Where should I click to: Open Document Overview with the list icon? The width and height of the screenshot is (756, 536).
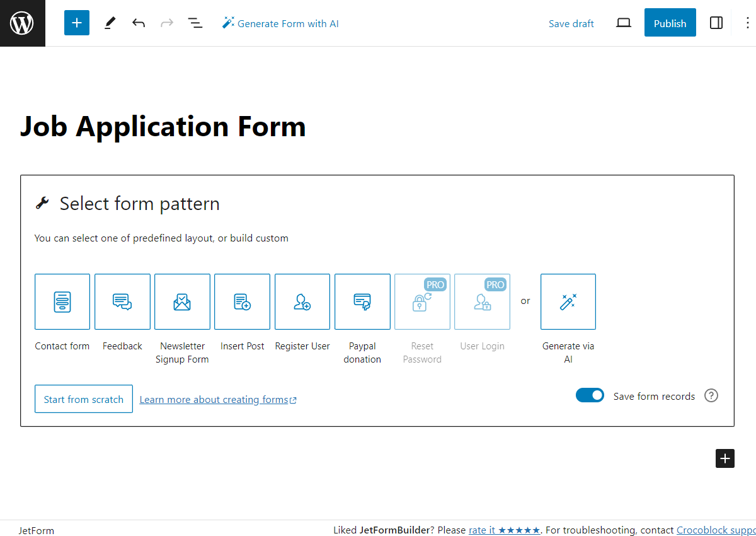coord(195,23)
